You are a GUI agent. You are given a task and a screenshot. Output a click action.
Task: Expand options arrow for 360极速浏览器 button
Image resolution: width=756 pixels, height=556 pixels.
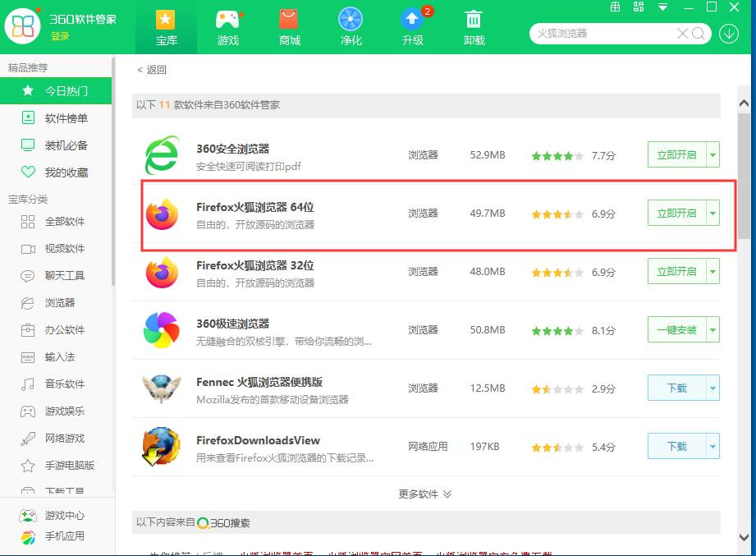[x=712, y=330]
